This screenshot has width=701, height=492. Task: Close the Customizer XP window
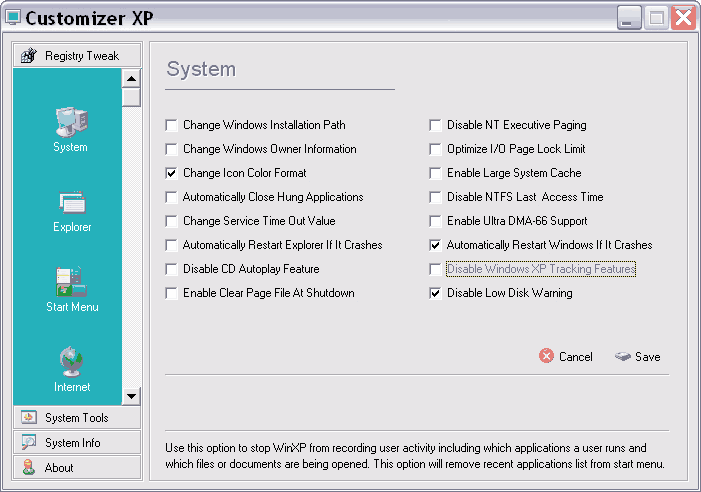pyautogui.click(x=683, y=18)
